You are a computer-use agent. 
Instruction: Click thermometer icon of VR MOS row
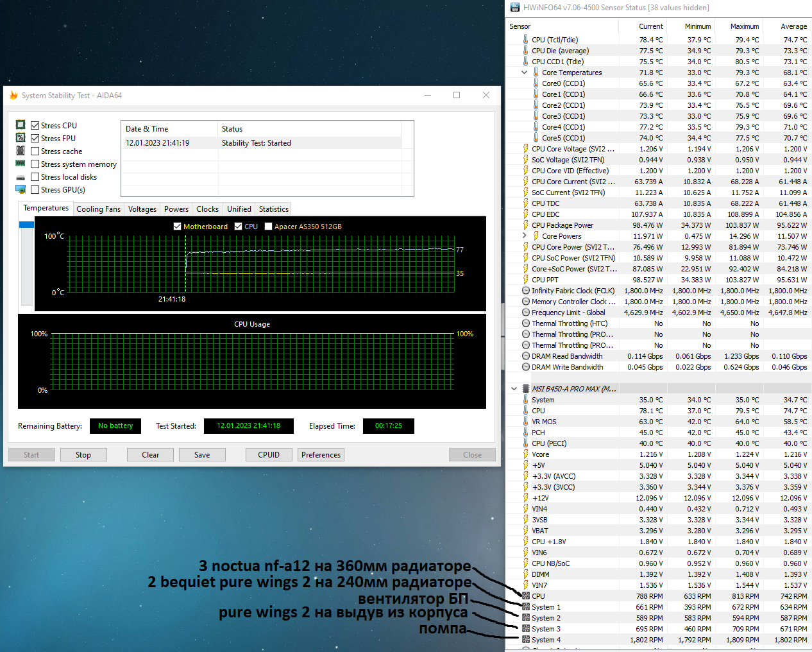point(526,422)
